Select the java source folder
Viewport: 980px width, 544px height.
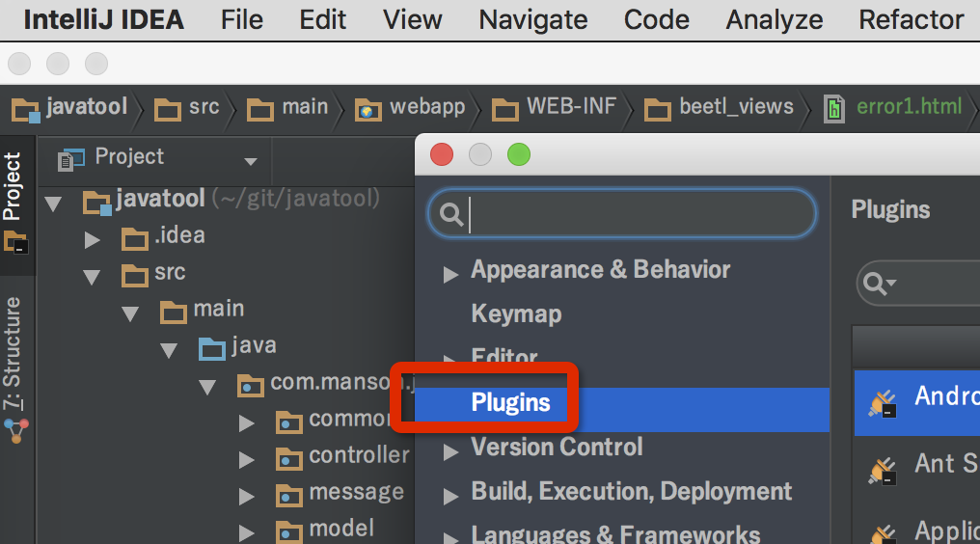pyautogui.click(x=254, y=345)
